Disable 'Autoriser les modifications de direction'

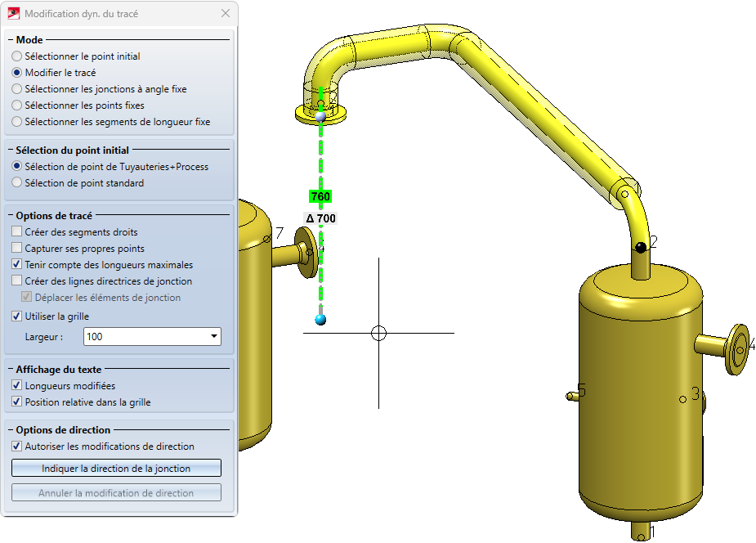click(x=17, y=447)
